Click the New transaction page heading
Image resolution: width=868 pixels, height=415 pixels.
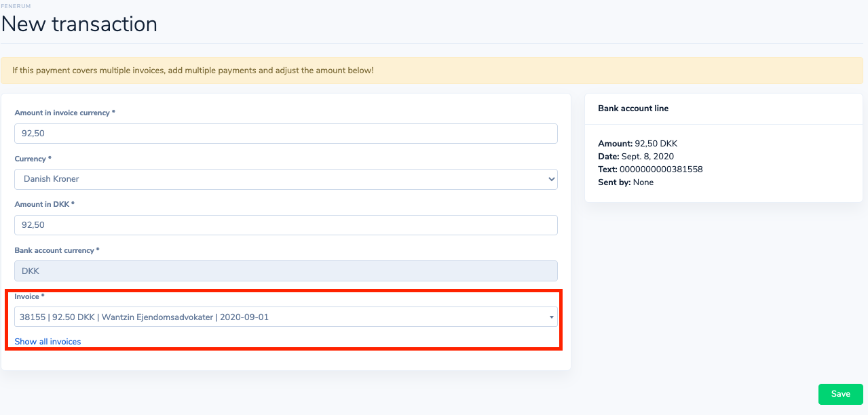(x=79, y=24)
